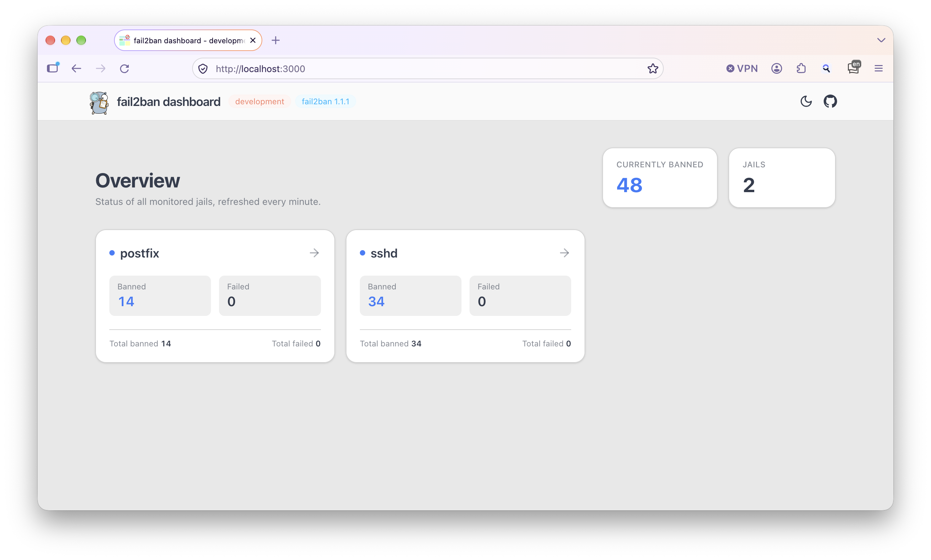Select the fail2ban dashboard tab
Image resolution: width=931 pixels, height=560 pixels.
coord(188,40)
